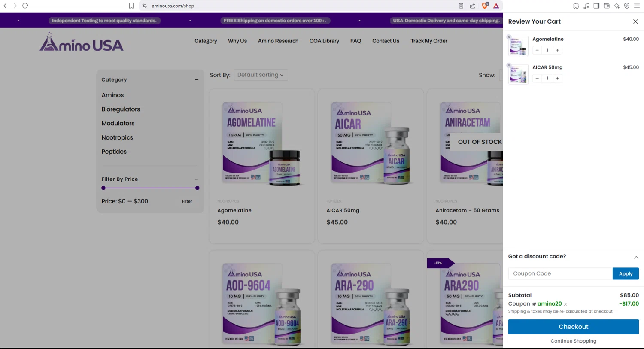Open the browser hamburger menu
644x349 pixels.
click(637, 6)
